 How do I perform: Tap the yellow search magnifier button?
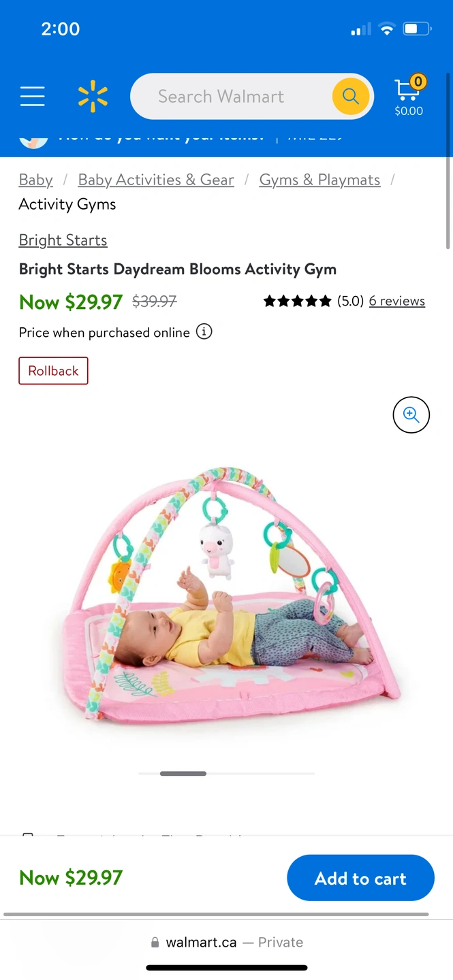tap(351, 97)
